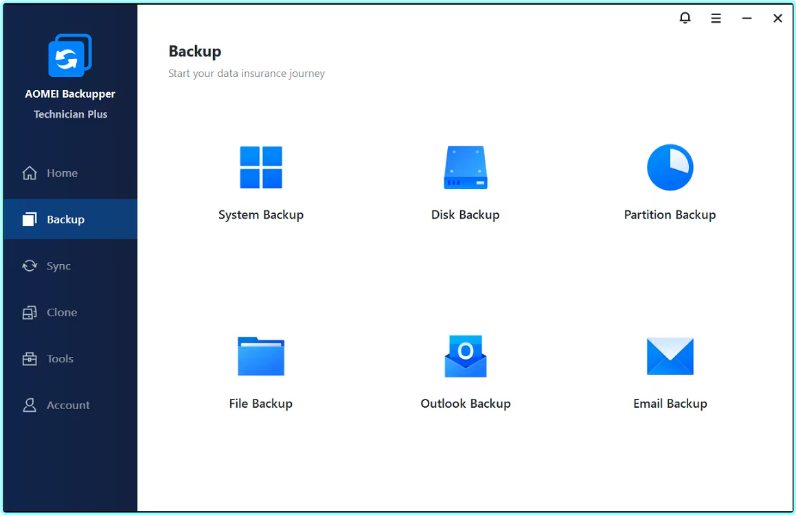
Task: Click the 'Technician Plus' edition text
Action: (71, 114)
